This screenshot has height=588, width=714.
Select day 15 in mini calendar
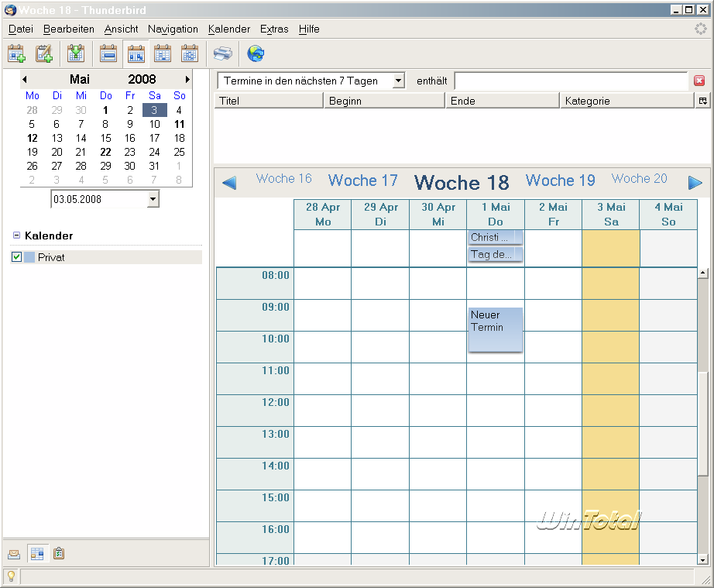click(105, 138)
